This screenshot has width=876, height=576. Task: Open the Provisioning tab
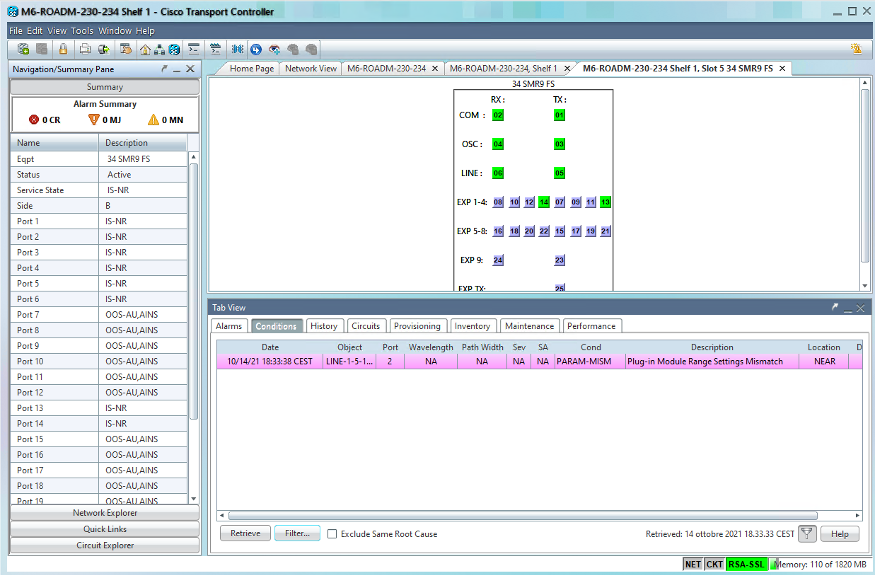point(417,326)
